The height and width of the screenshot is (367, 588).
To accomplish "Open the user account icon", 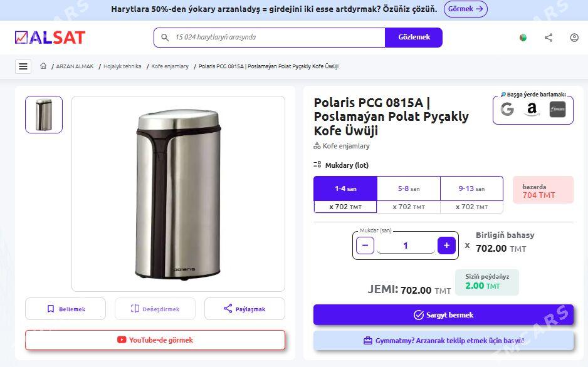I will click(x=574, y=38).
